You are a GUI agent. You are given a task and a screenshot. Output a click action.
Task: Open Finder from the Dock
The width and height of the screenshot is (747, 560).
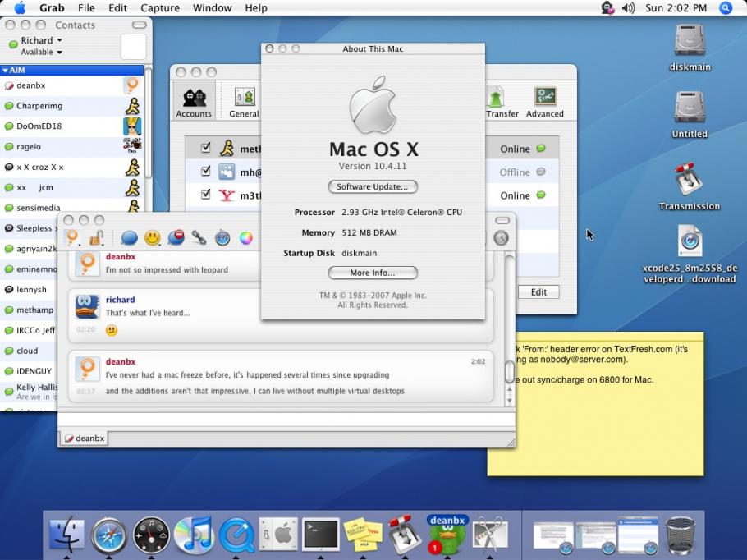[66, 535]
